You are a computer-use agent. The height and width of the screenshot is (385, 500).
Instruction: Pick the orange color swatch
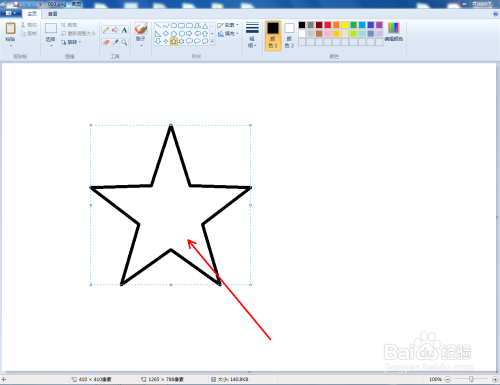pos(336,25)
